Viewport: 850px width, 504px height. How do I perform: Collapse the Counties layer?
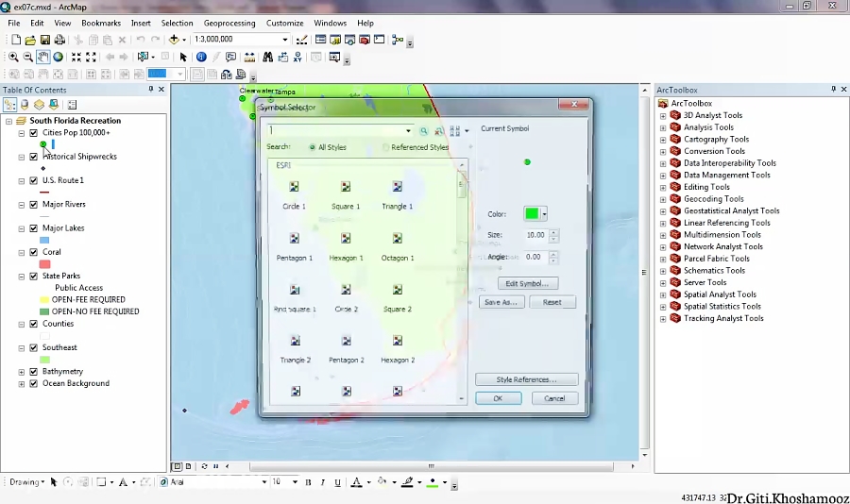point(22,324)
